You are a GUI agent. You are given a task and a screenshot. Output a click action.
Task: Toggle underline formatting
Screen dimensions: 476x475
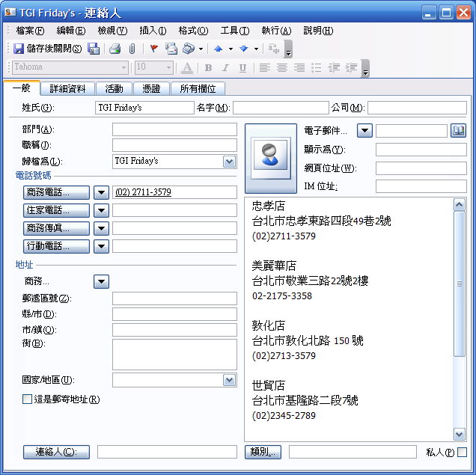pos(242,67)
